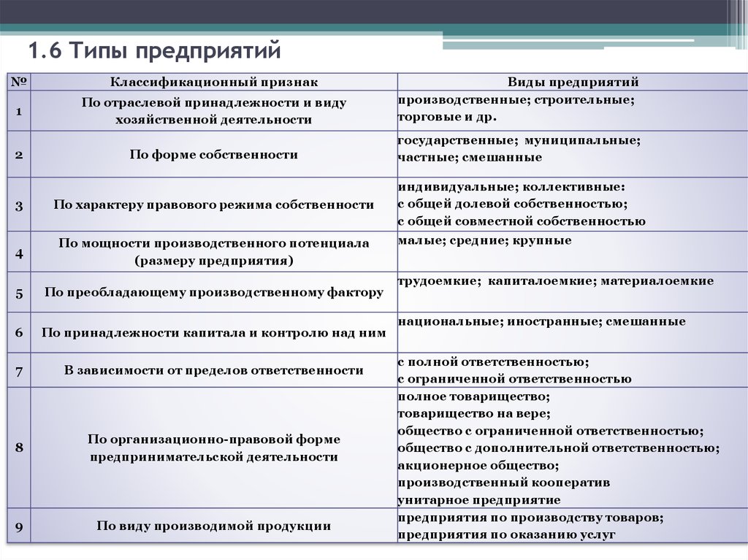Click the row number '4' cell
Screen dimensions: 748x560
click(18, 253)
